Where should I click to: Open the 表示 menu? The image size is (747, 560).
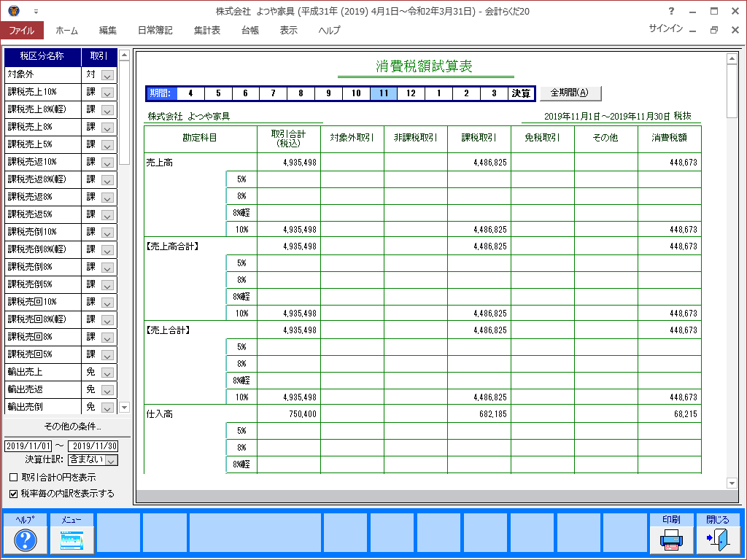[x=289, y=30]
